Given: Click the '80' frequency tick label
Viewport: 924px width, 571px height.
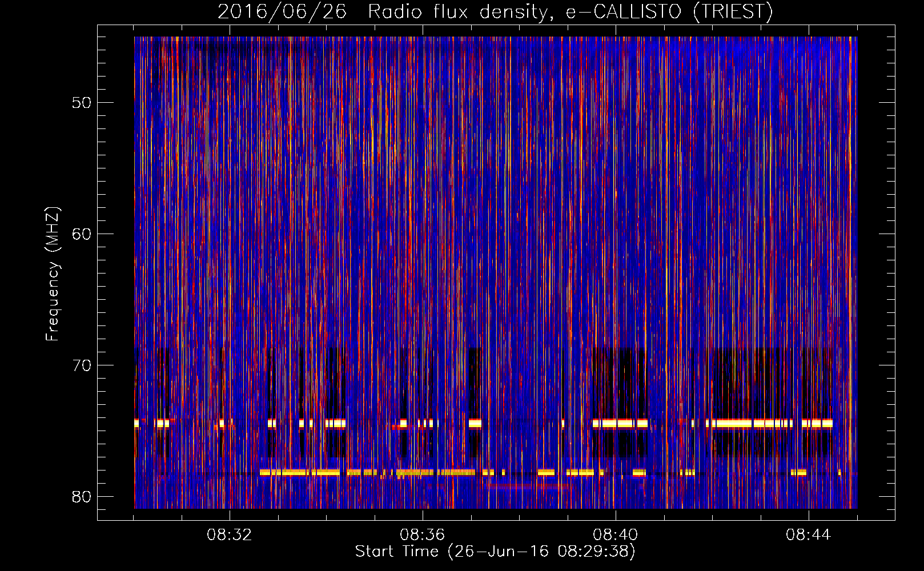Looking at the screenshot, I should [x=82, y=497].
